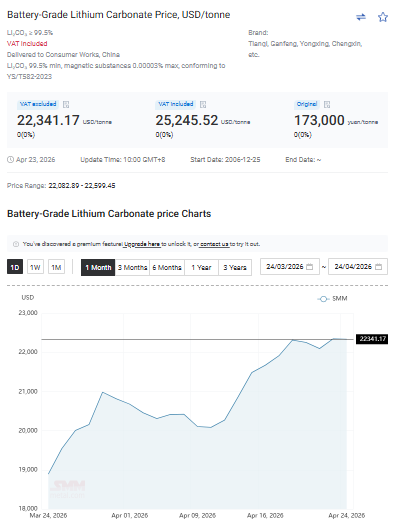Click the contact us link
The height and width of the screenshot is (527, 402).
coord(214,244)
